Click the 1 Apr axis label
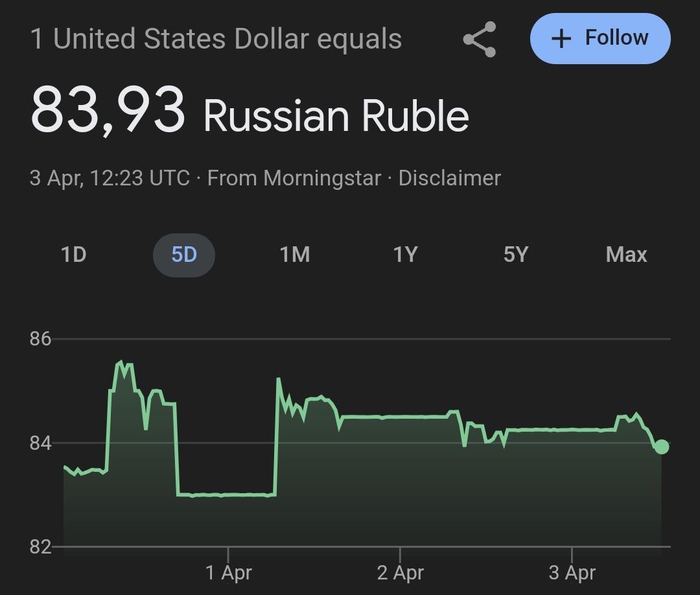700x595 pixels. click(x=228, y=573)
